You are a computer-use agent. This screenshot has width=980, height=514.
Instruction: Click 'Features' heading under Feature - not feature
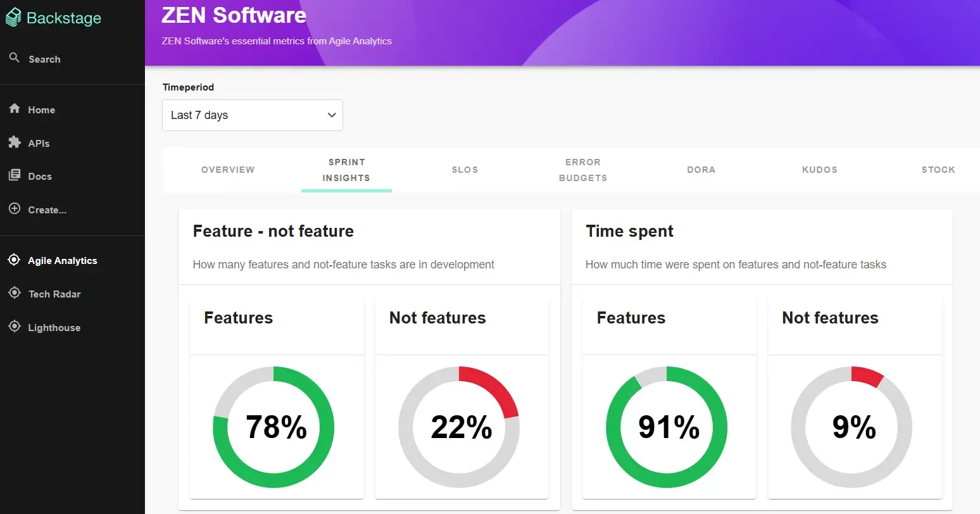239,318
